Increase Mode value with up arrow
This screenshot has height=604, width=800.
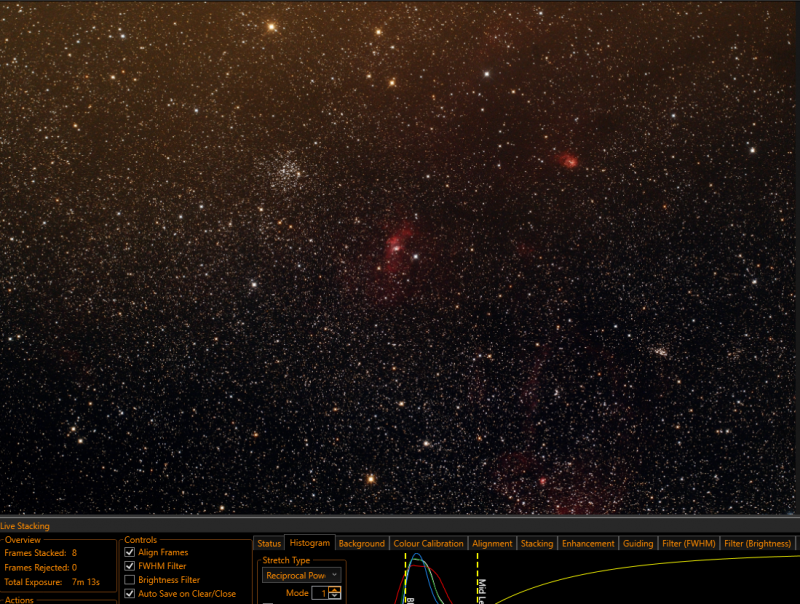(x=335, y=590)
